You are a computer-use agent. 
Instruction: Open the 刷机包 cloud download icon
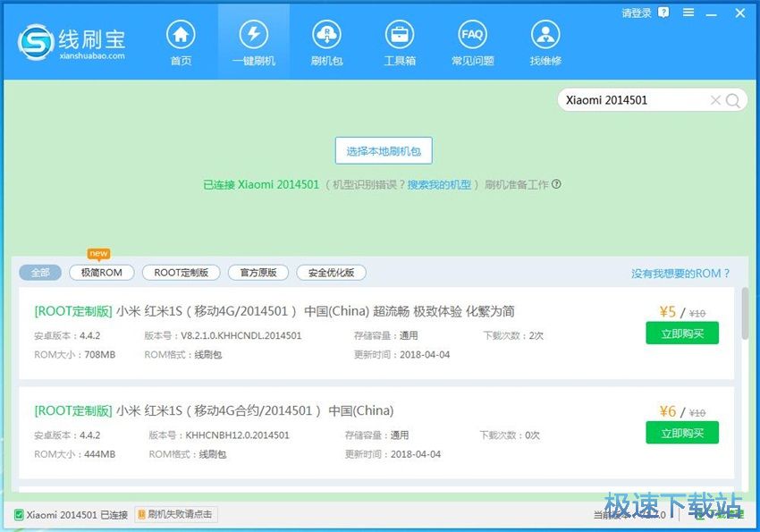(x=326, y=34)
